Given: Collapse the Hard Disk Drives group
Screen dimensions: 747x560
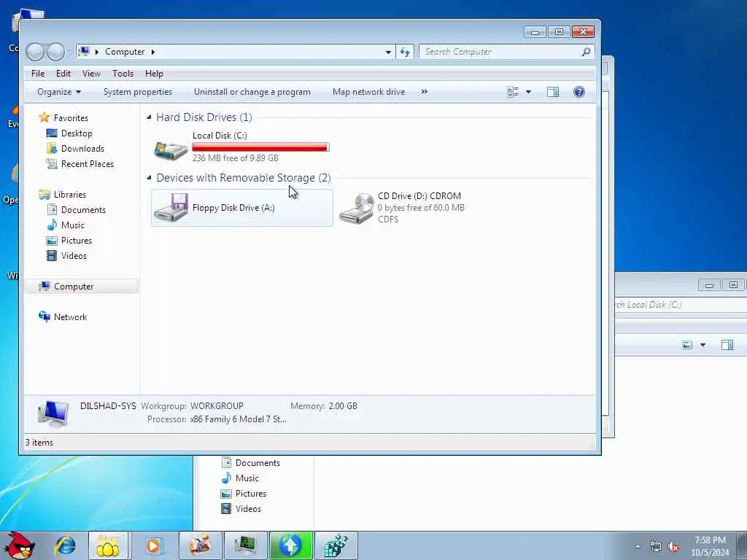Looking at the screenshot, I should [149, 117].
